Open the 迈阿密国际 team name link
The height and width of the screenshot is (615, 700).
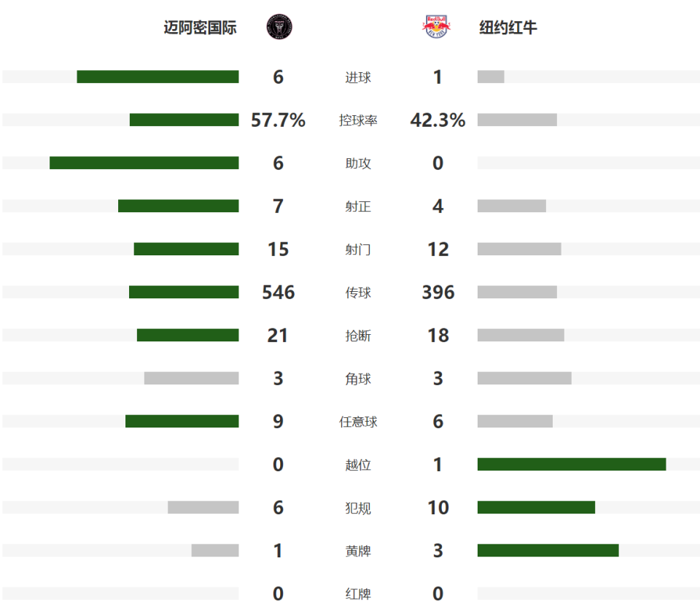point(200,28)
